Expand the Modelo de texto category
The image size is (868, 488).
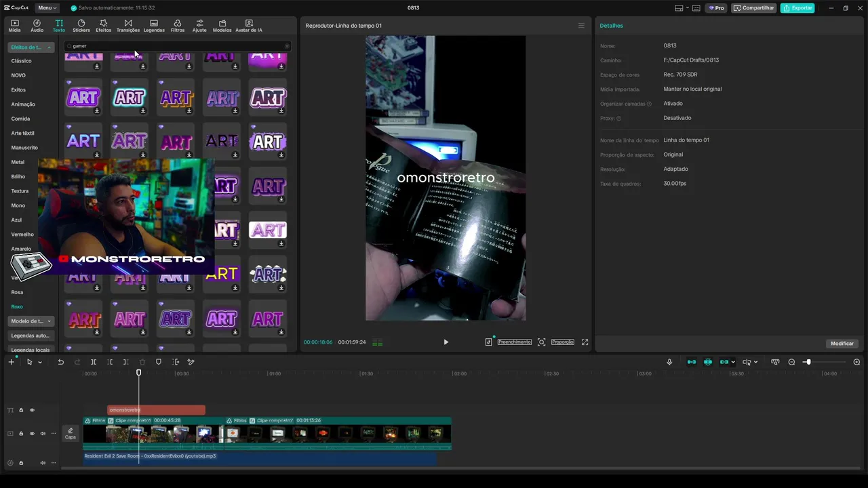(x=31, y=321)
